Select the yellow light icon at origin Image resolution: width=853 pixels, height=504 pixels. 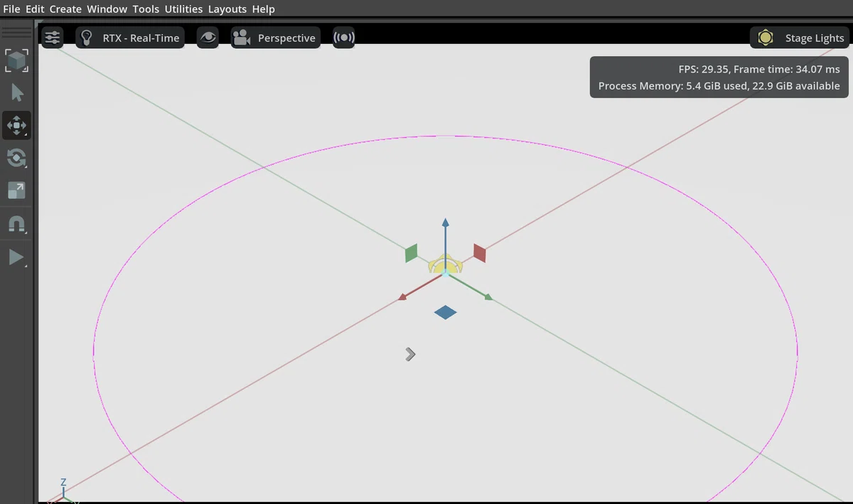445,265
